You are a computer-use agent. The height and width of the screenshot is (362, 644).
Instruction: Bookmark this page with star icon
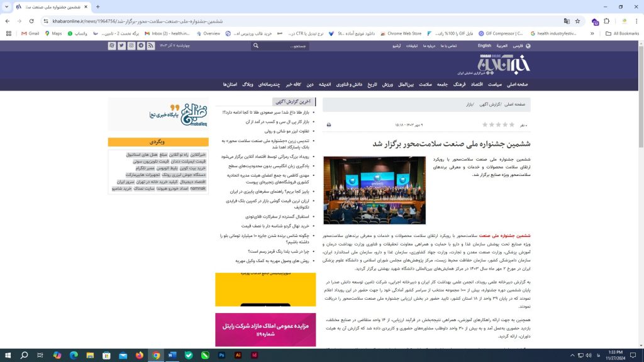pos(579,21)
